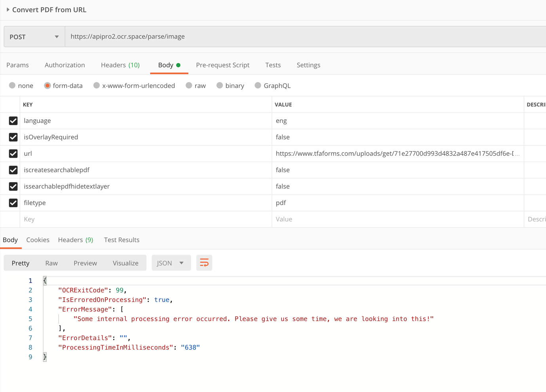This screenshot has width=546, height=392.
Task: Click the language key cell
Action: (146, 121)
